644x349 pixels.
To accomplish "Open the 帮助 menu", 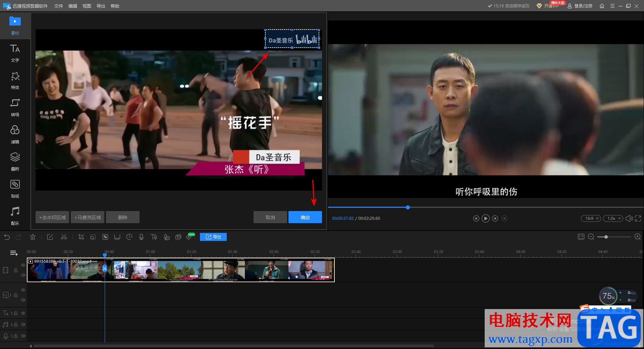I will point(115,6).
